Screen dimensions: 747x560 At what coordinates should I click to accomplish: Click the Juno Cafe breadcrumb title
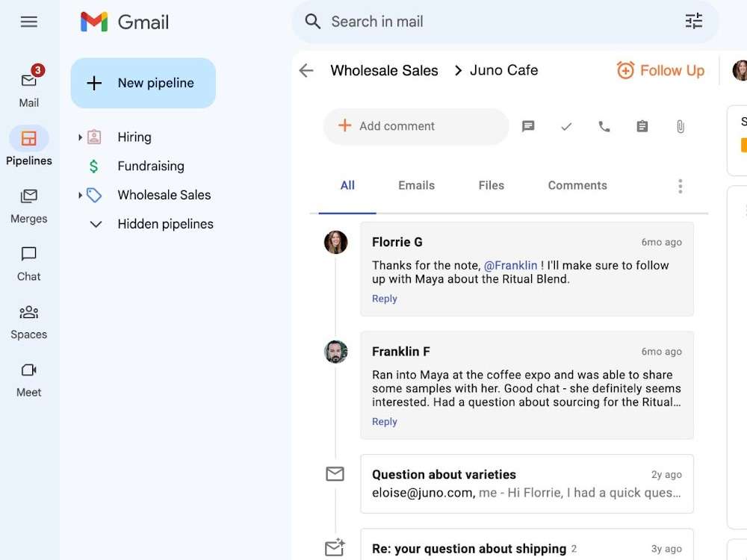click(x=504, y=70)
